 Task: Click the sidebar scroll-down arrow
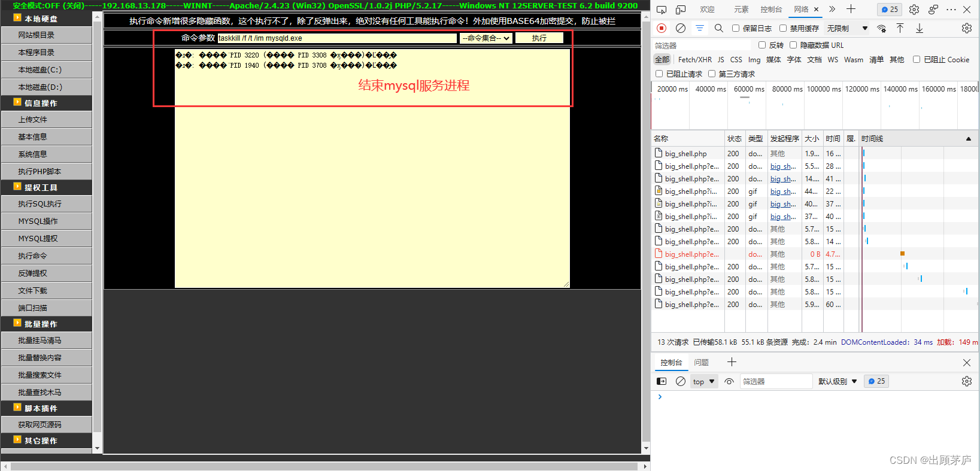click(98, 448)
